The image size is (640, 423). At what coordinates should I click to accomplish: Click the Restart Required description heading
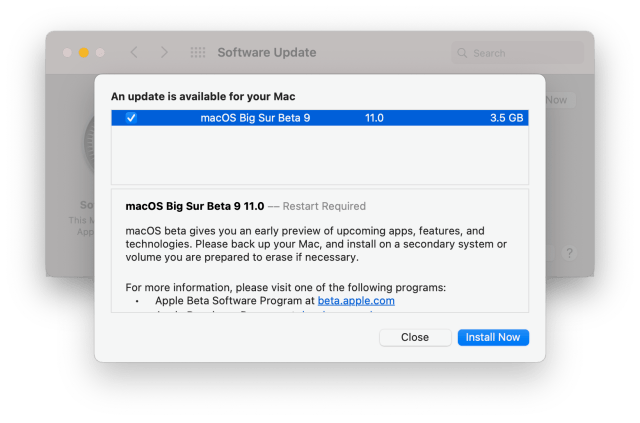pyautogui.click(x=245, y=207)
